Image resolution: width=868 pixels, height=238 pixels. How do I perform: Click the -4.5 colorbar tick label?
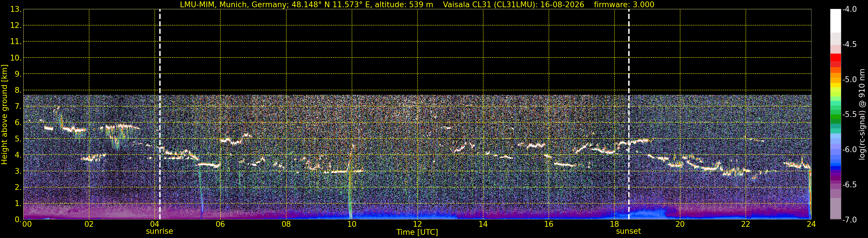click(x=850, y=44)
